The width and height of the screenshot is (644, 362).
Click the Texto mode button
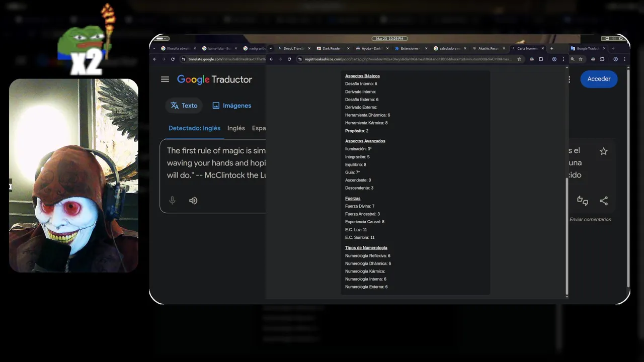[x=184, y=106]
